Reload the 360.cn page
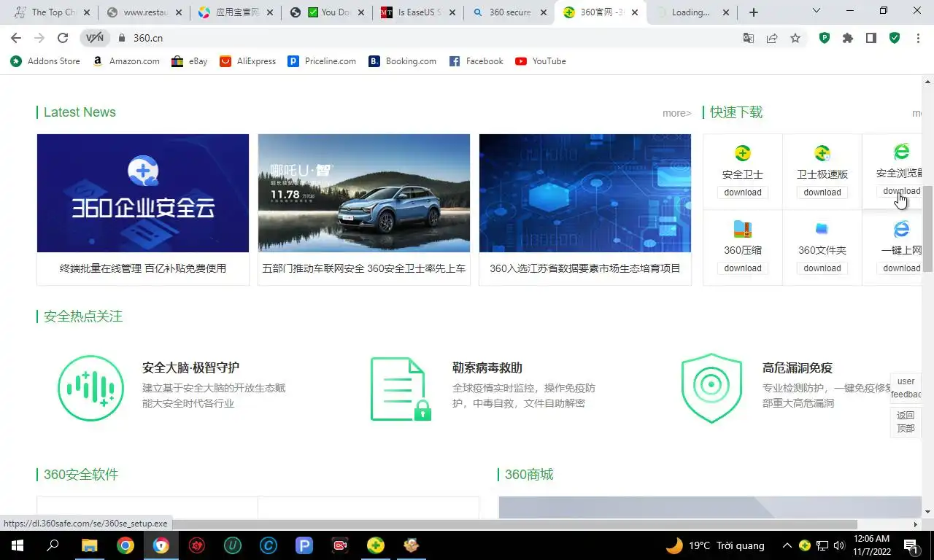 63,38
